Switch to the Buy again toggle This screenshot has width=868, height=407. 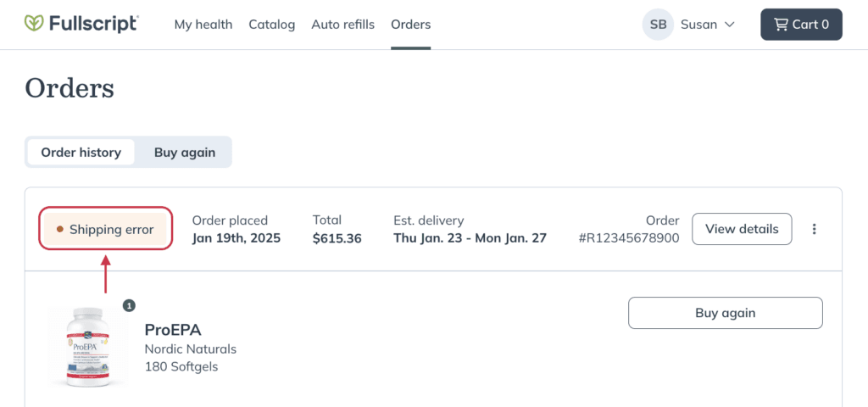point(184,153)
